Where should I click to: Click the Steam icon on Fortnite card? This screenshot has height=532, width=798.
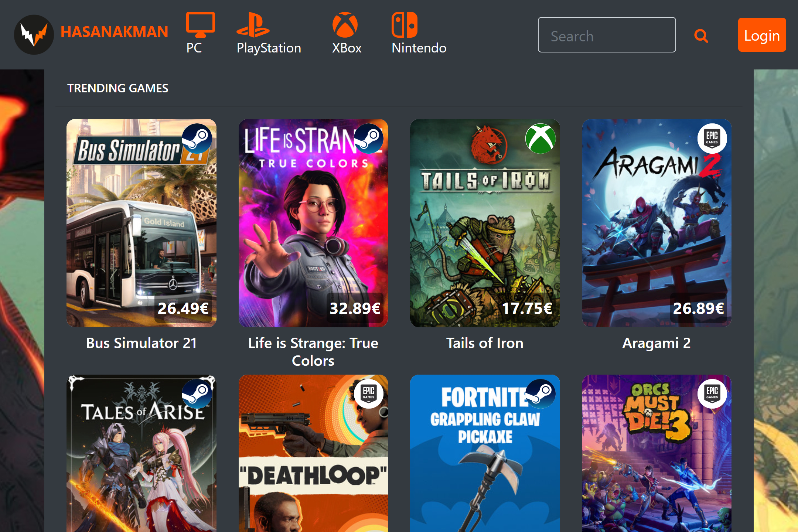click(x=542, y=392)
